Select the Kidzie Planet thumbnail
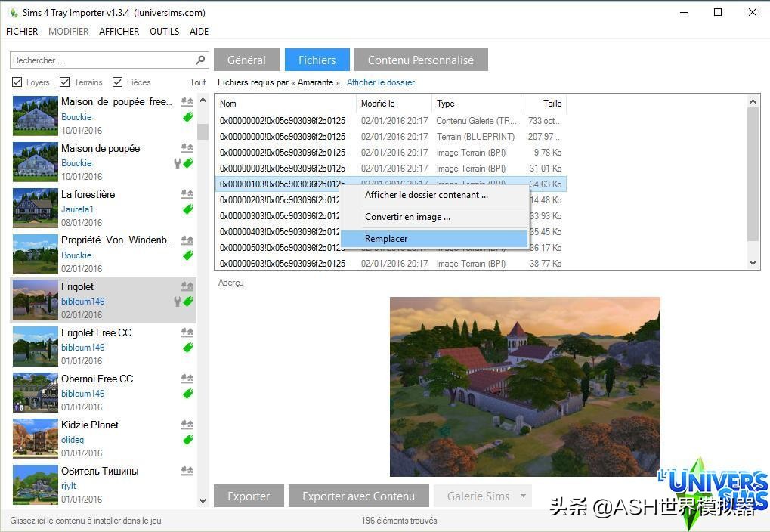Screen dimensions: 770x532 tap(36, 438)
